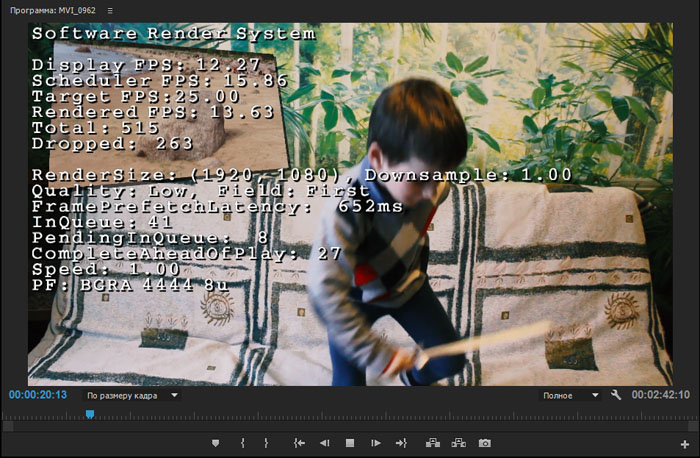Export a frame with the camera icon
700x458 pixels.
point(485,443)
